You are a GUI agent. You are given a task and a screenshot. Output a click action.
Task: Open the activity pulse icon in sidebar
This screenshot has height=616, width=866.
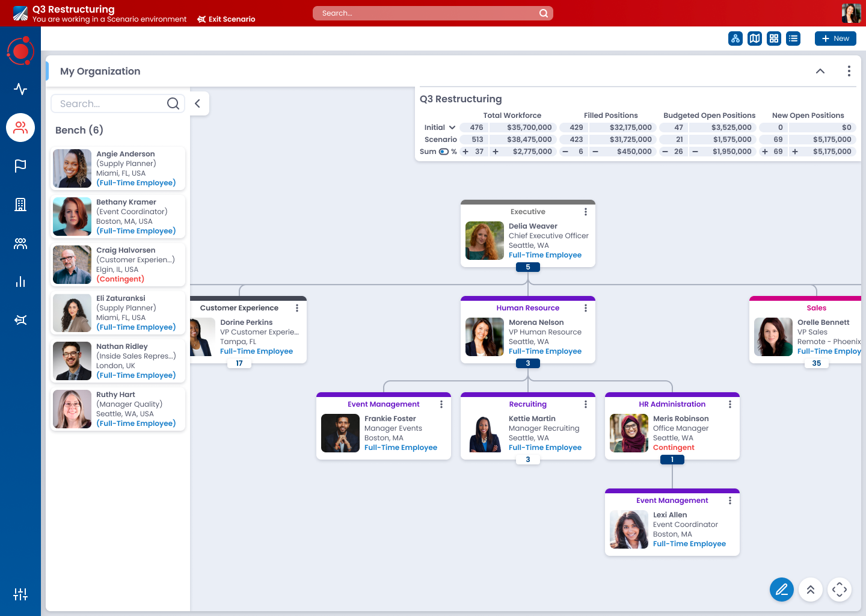[x=20, y=89]
